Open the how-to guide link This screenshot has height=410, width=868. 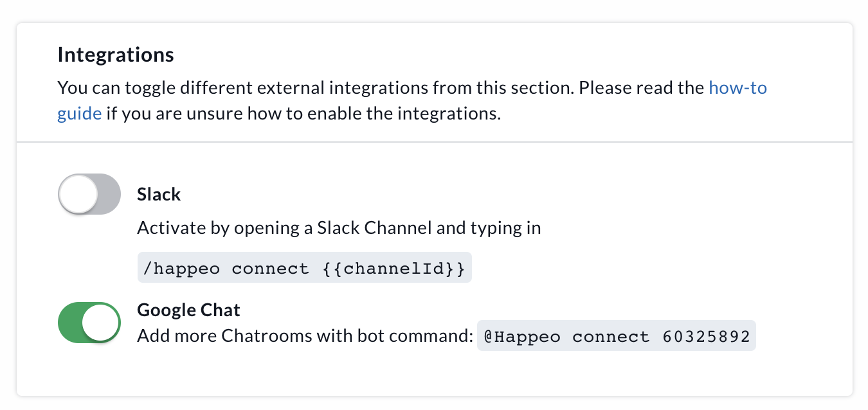coord(737,87)
